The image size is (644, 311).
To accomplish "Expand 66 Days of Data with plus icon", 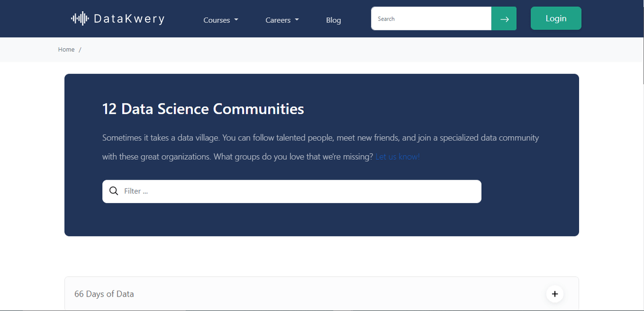I will point(554,294).
